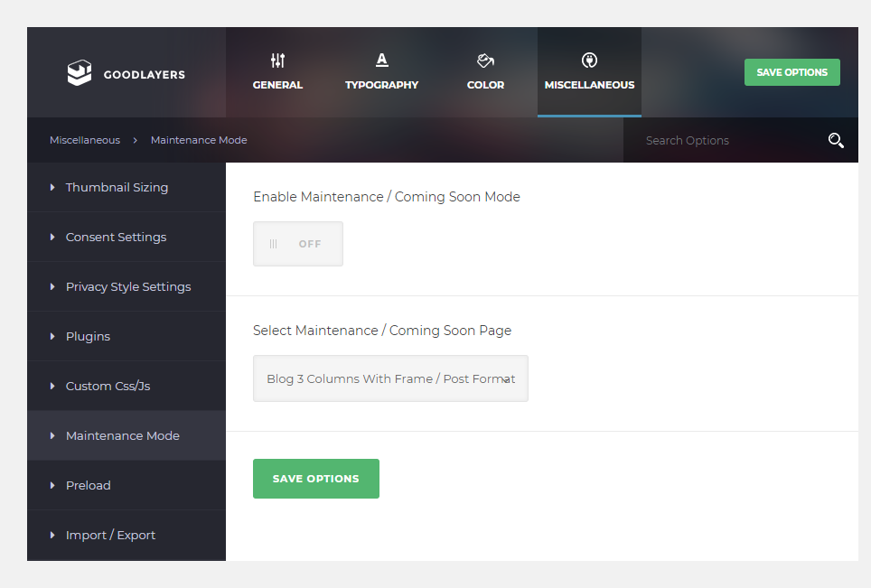Click arrow beside Maintenance Mode
Screen dimensions: 871x588
pyautogui.click(x=52, y=436)
